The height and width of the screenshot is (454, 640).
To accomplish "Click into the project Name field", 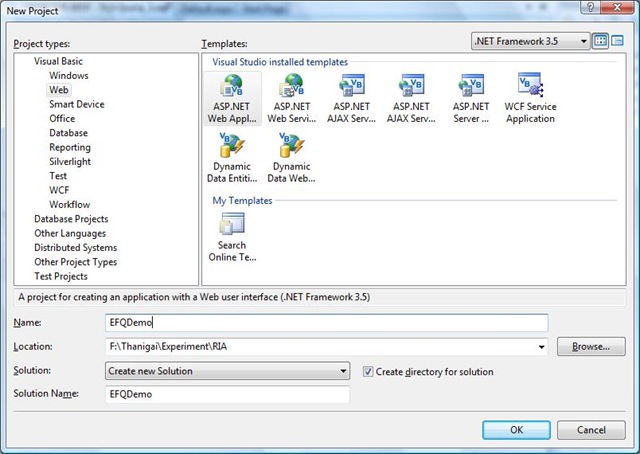I will (x=327, y=323).
